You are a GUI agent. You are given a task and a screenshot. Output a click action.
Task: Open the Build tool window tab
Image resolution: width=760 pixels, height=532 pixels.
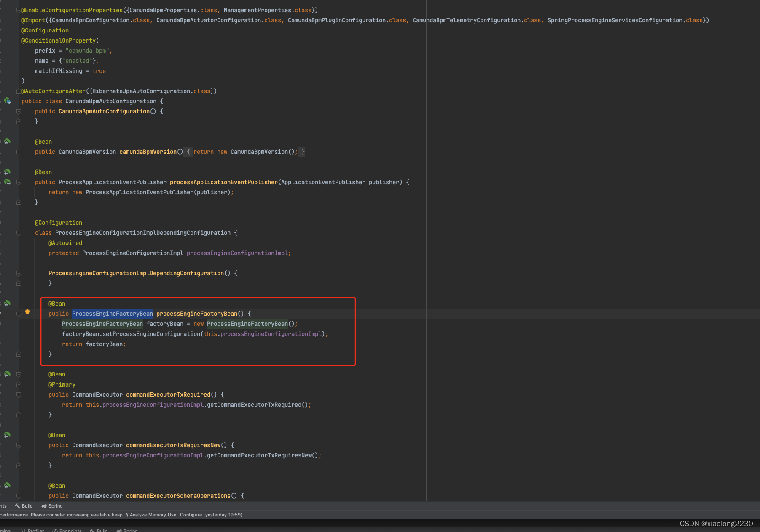pos(24,506)
